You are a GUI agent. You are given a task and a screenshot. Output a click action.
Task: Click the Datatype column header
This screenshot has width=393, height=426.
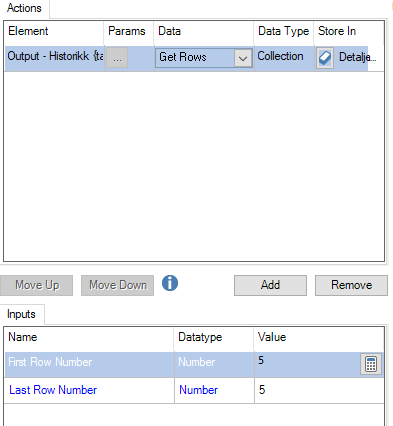tap(214, 337)
